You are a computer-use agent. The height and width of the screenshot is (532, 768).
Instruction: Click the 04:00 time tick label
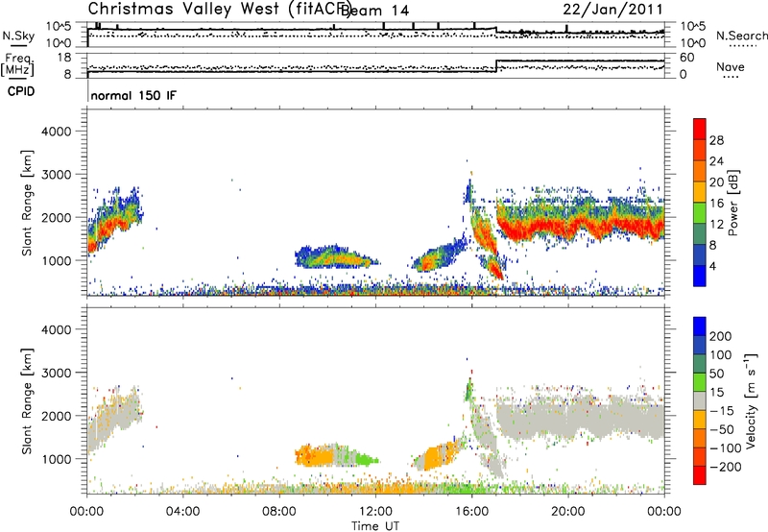click(x=182, y=512)
